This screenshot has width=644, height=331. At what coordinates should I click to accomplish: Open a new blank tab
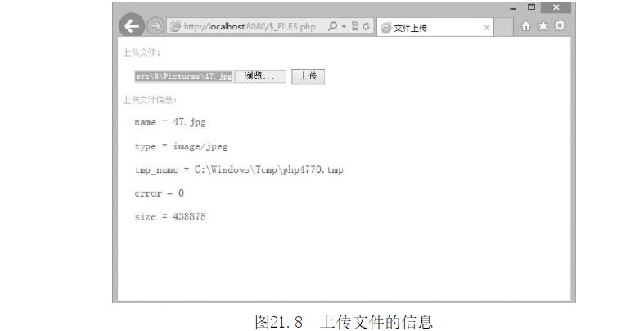(x=503, y=28)
